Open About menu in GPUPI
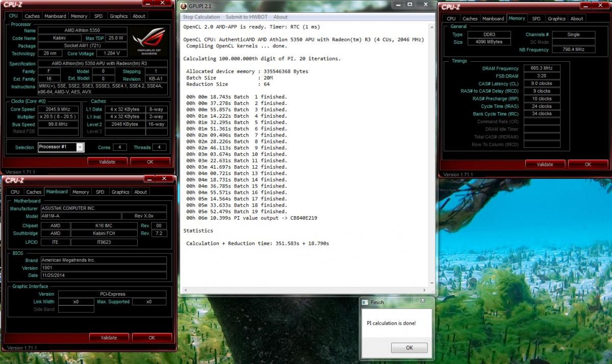This screenshot has width=612, height=364. (x=280, y=17)
